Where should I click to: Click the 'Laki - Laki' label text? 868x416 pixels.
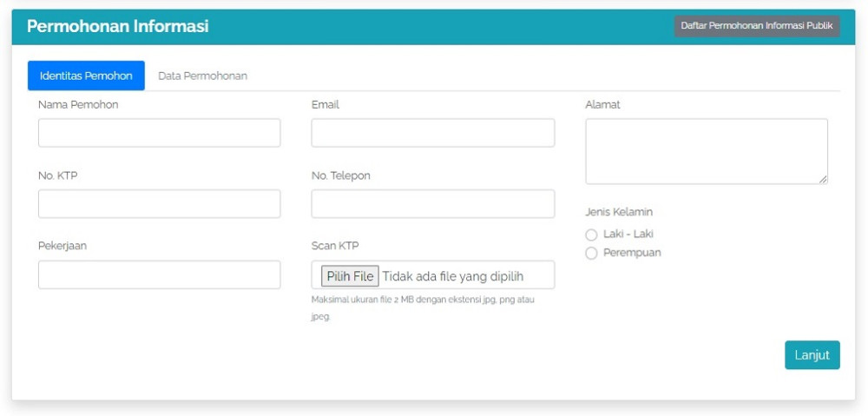coord(628,234)
